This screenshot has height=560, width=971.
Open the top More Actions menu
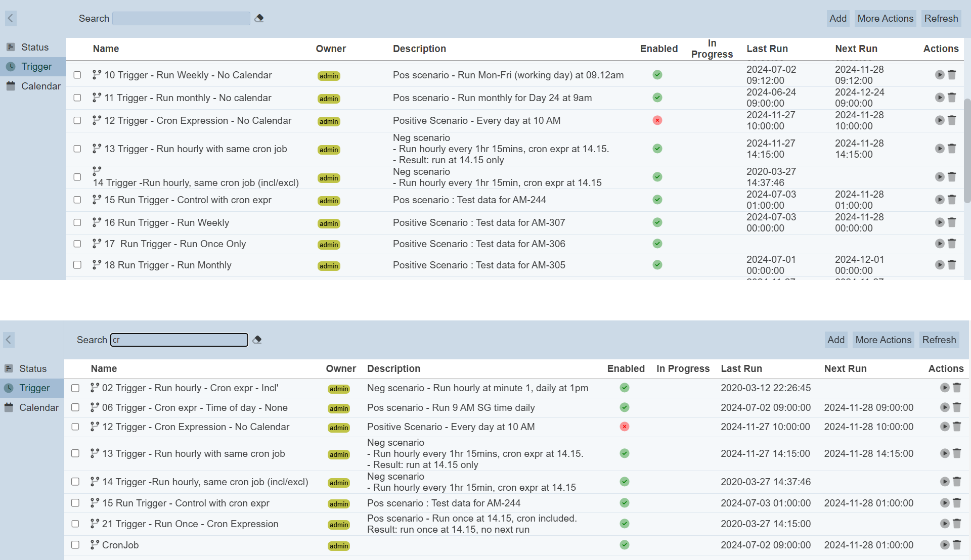click(885, 18)
